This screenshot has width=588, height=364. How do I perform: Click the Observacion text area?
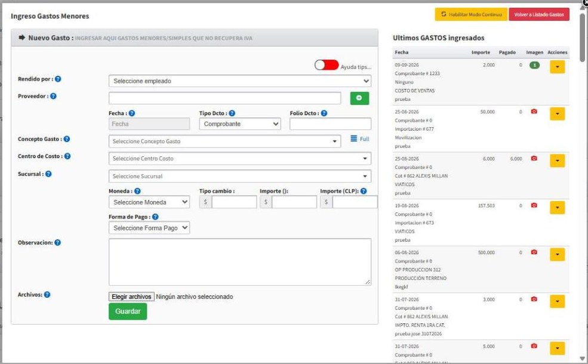coord(240,262)
